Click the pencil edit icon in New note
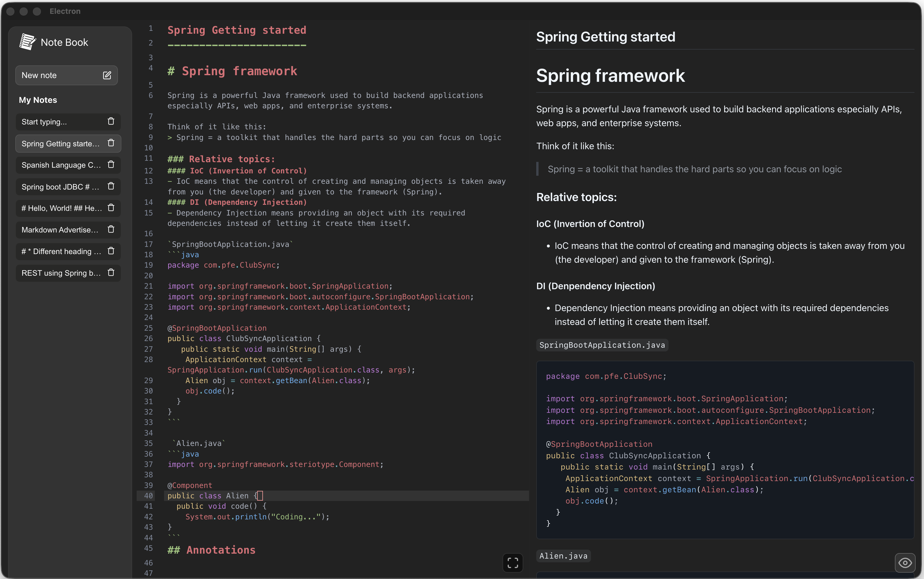 tap(107, 75)
